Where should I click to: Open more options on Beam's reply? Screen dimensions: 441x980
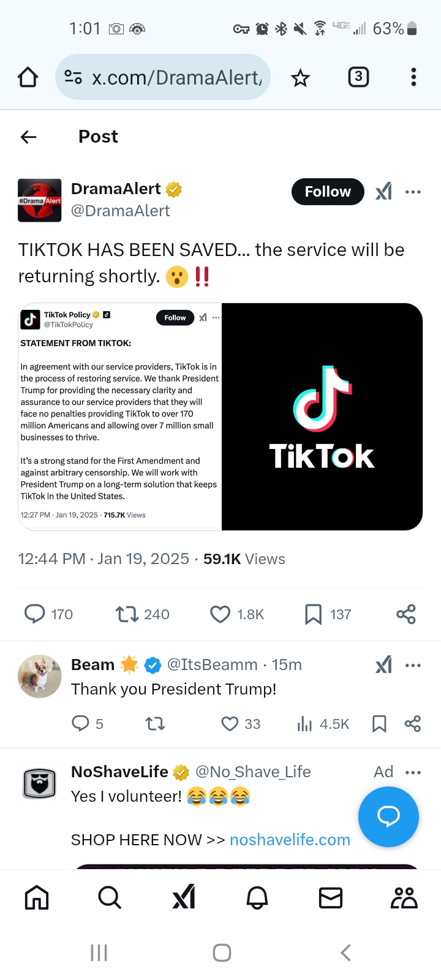coord(413,665)
